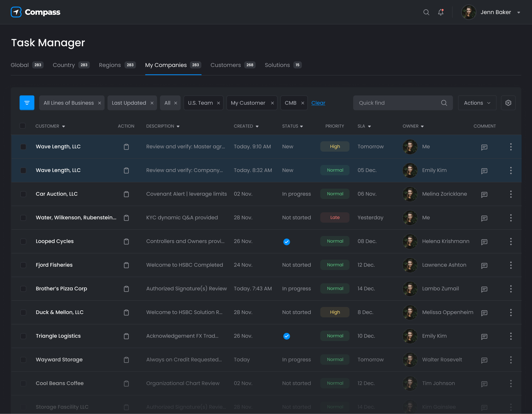
Task: Open table settings gear icon
Action: pos(508,103)
